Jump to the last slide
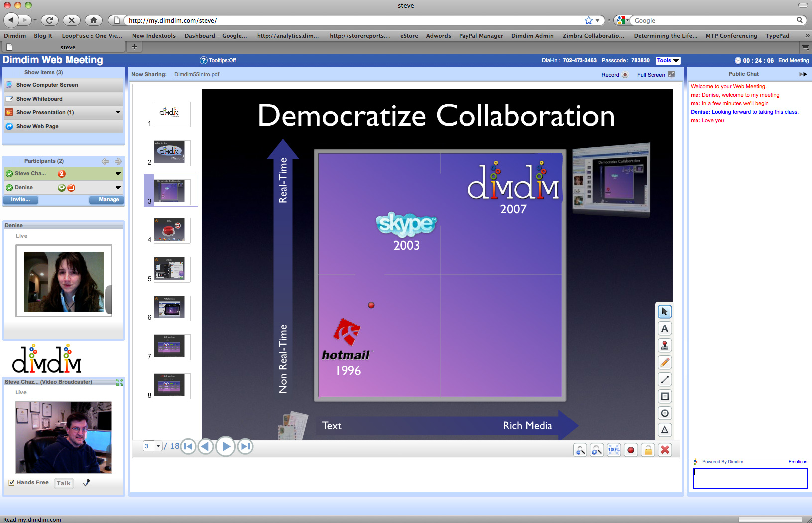The width and height of the screenshot is (812, 523). [245, 446]
